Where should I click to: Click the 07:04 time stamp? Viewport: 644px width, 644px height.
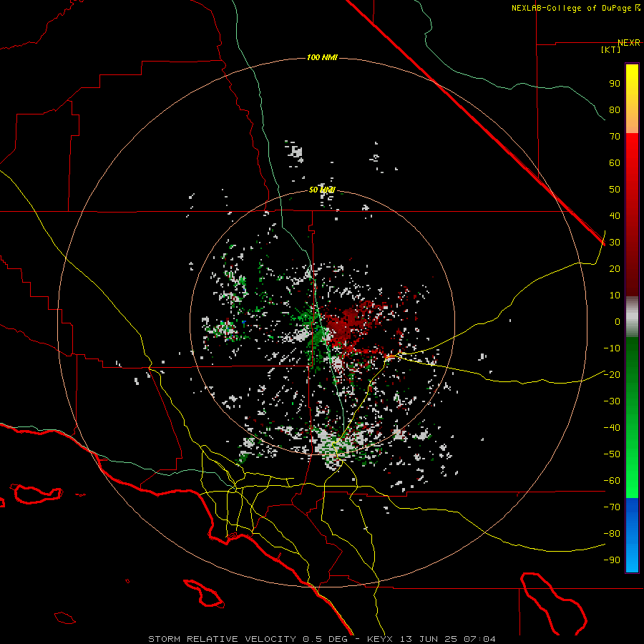tap(479, 639)
